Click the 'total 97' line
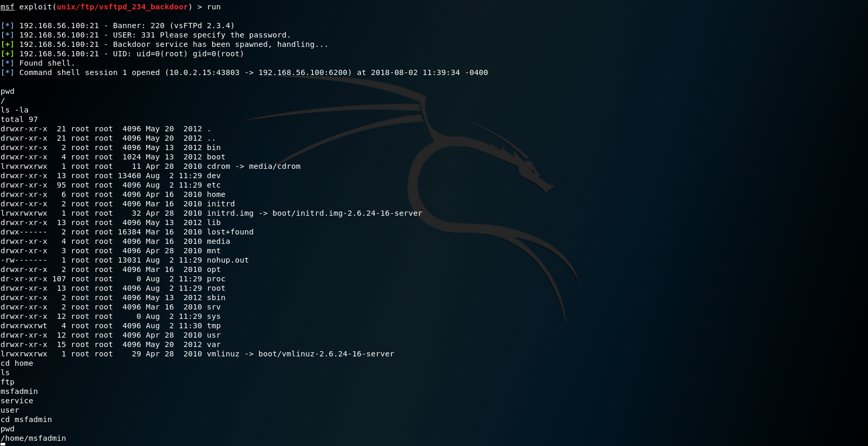 [19, 119]
